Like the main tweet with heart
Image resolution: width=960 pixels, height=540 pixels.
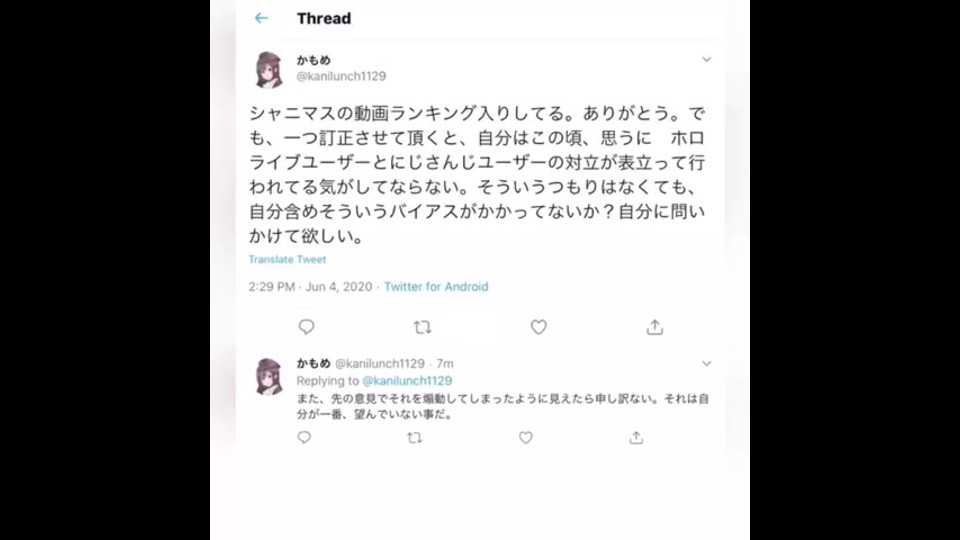[539, 328]
